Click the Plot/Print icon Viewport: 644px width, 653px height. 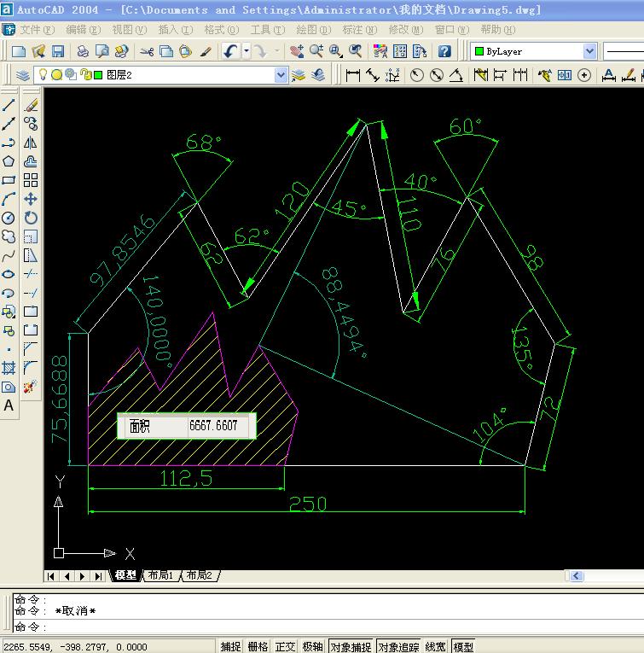point(83,51)
